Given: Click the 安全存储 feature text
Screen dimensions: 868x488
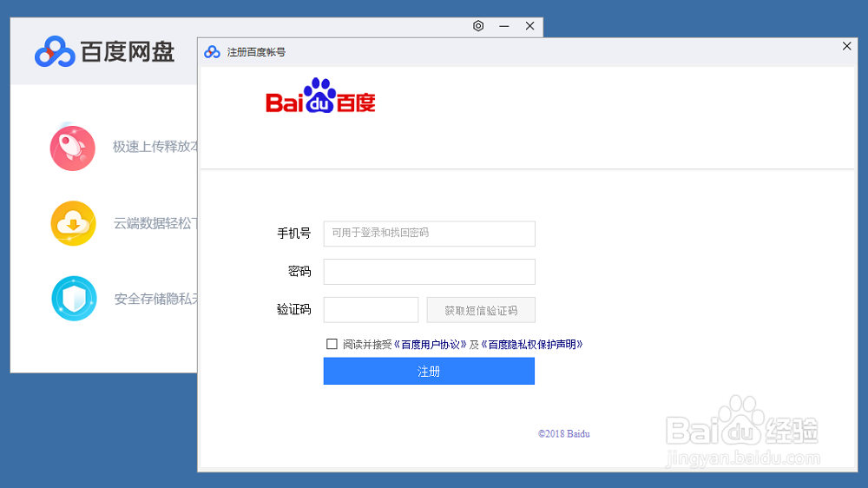Looking at the screenshot, I should pos(156,299).
